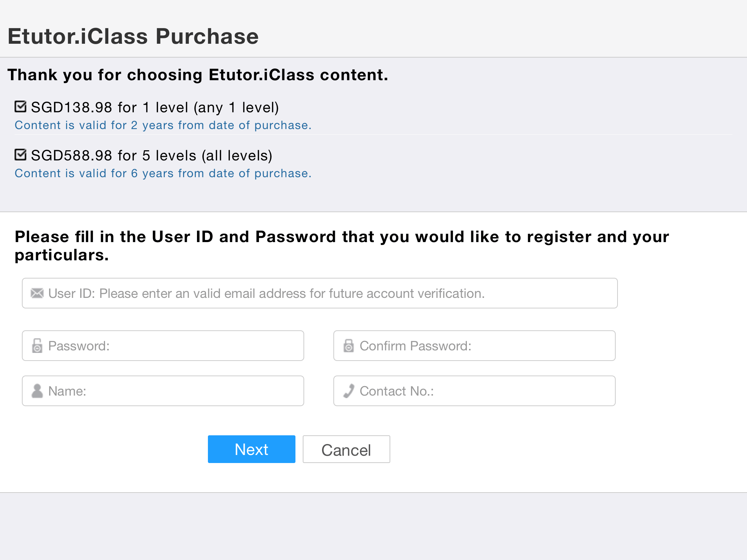Click the 6 years validity note text
The width and height of the screenshot is (747, 560).
tap(163, 173)
